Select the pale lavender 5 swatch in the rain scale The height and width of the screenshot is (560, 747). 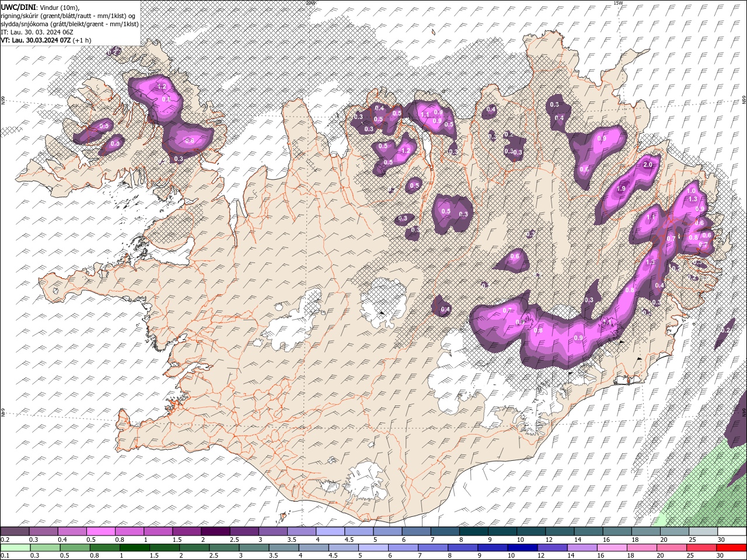(373, 548)
